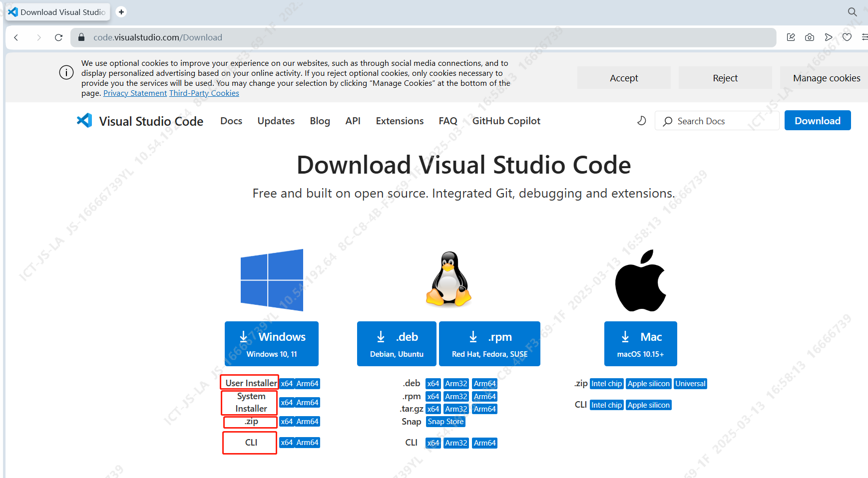Open the Blog menu item
This screenshot has height=478, width=868.
(x=320, y=121)
